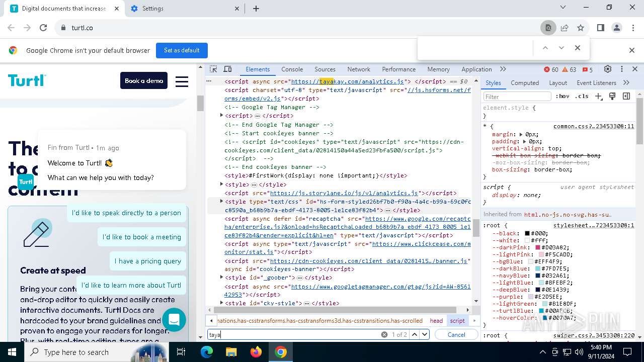
Task: Clear the DevTools search text
Action: pos(384,334)
